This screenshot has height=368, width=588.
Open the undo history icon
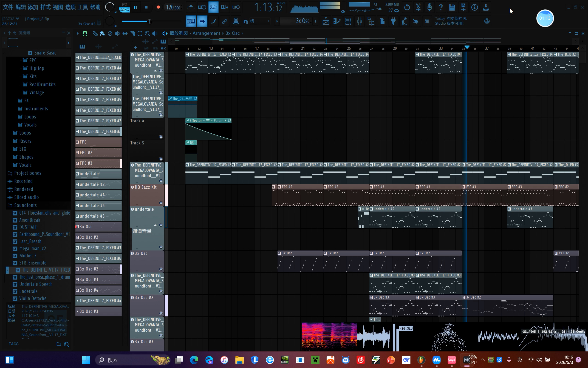point(407,7)
